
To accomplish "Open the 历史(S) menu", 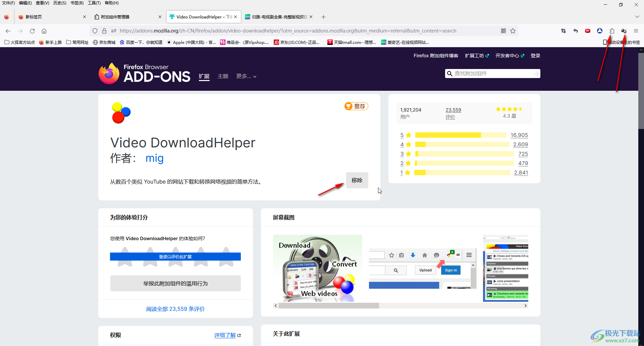I will click(x=60, y=3).
